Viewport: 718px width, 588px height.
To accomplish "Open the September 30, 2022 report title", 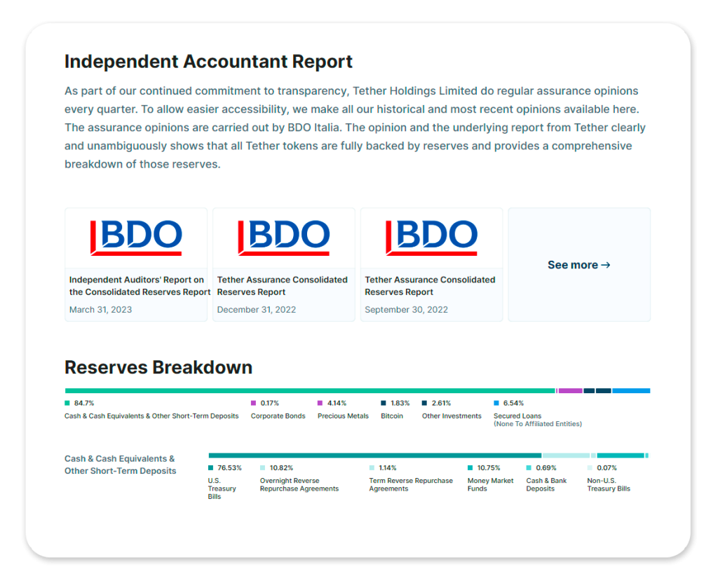I will tap(430, 286).
